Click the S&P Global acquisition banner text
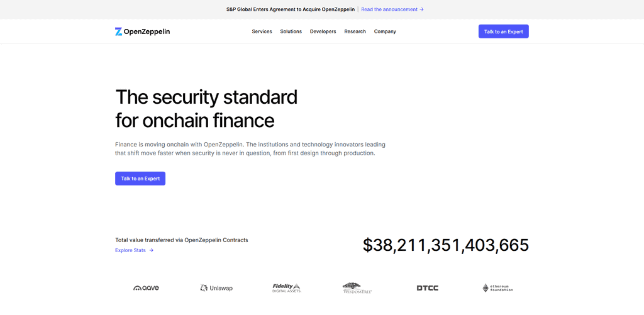The image size is (644, 315). (291, 9)
